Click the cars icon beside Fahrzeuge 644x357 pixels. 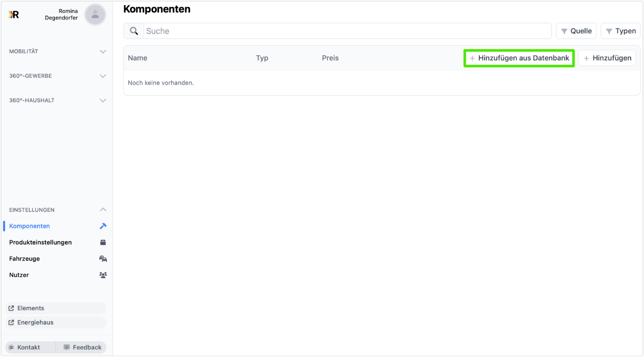tap(103, 259)
